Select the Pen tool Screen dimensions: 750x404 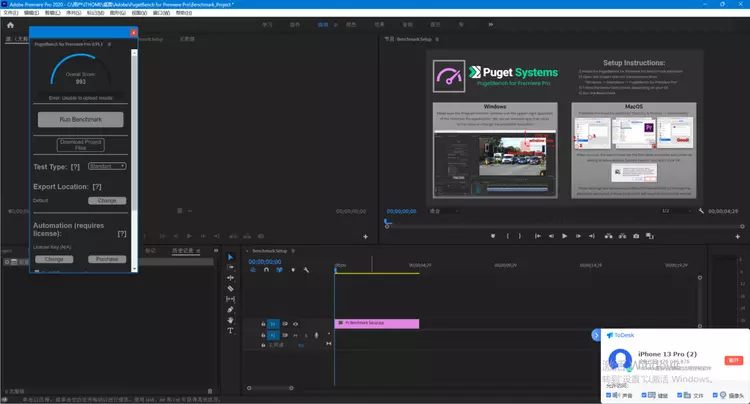230,309
